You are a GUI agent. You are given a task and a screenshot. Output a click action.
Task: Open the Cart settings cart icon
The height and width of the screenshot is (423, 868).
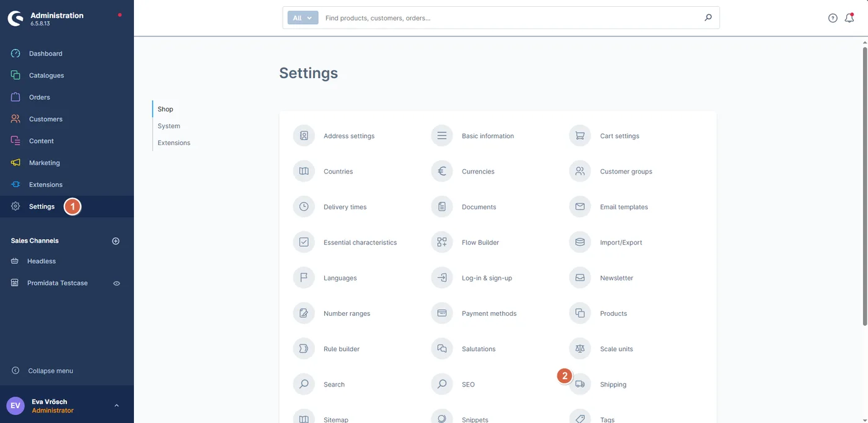point(580,136)
